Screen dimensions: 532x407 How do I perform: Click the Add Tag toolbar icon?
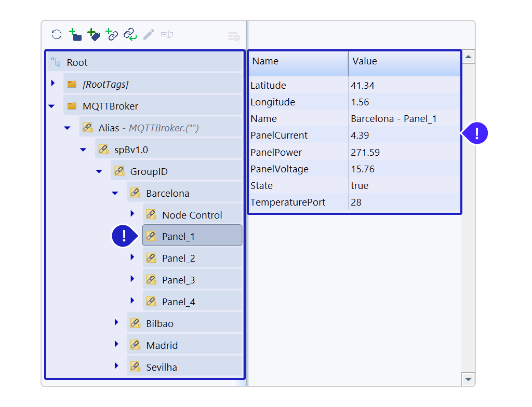[94, 35]
